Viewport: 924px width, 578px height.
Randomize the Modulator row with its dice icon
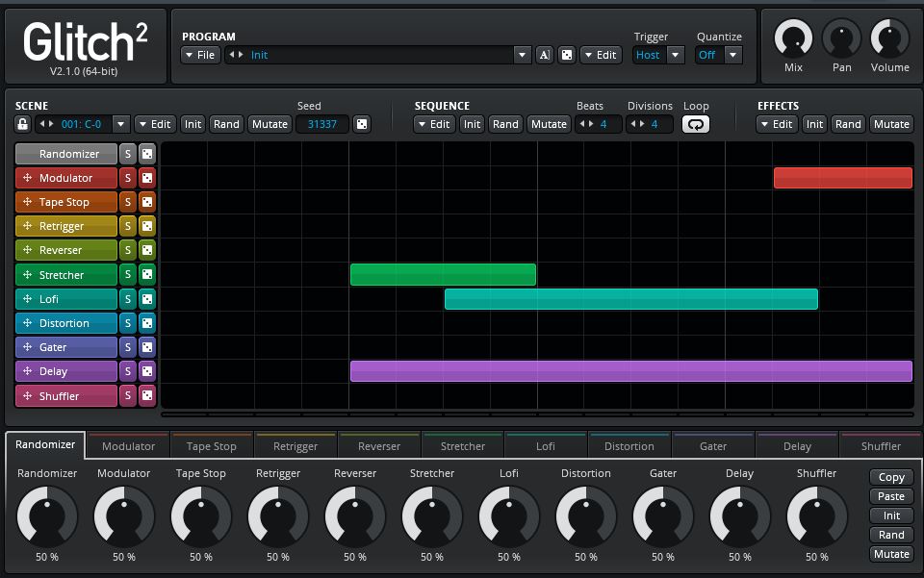[147, 178]
